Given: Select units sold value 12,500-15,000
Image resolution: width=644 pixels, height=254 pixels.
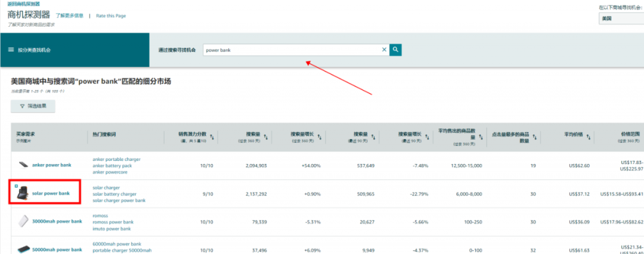Looking at the screenshot, I should (x=466, y=166).
